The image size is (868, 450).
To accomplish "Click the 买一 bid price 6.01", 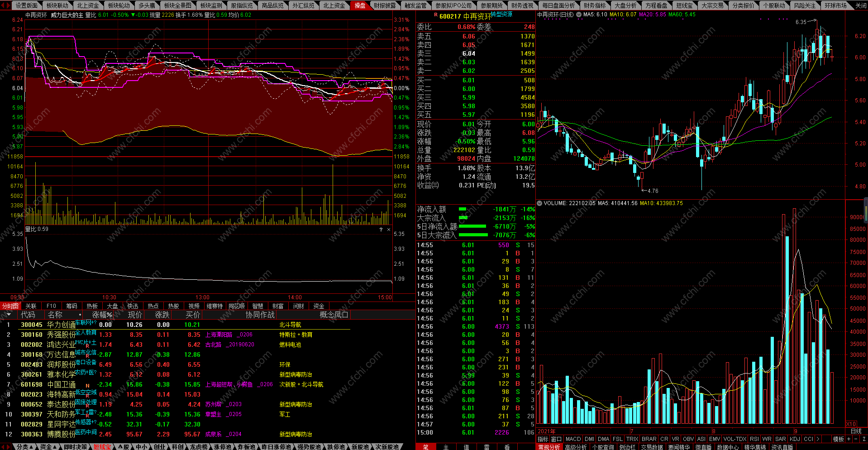I will [469, 80].
